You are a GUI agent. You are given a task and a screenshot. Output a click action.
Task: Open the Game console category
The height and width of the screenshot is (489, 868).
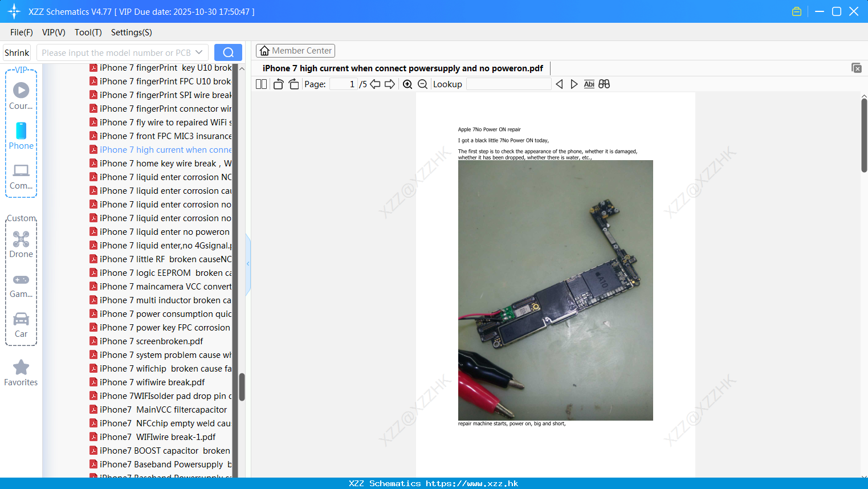[x=21, y=285]
